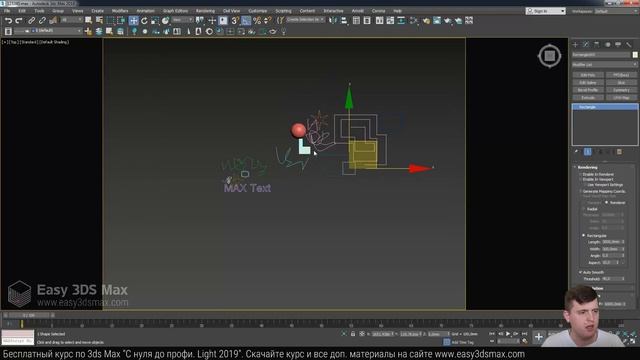
Task: Open the Material Editor icon
Action: click(414, 20)
